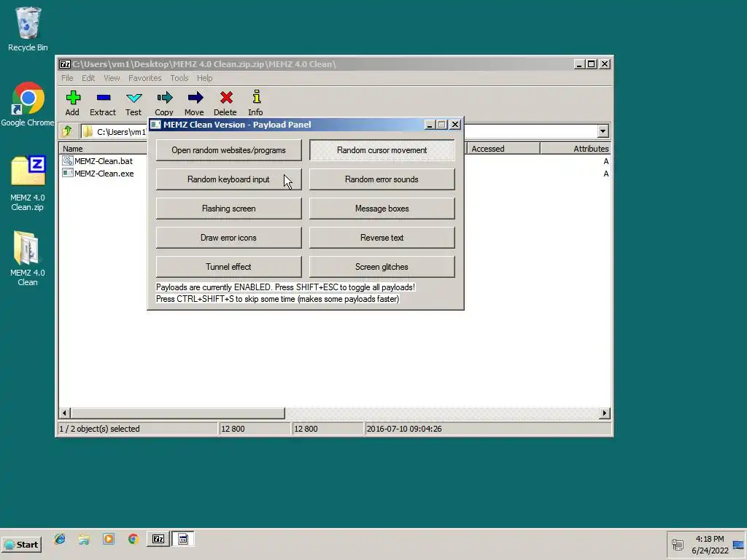The image size is (747, 560).
Task: Click the Test toolbar icon in 7-Zip
Action: tap(133, 98)
